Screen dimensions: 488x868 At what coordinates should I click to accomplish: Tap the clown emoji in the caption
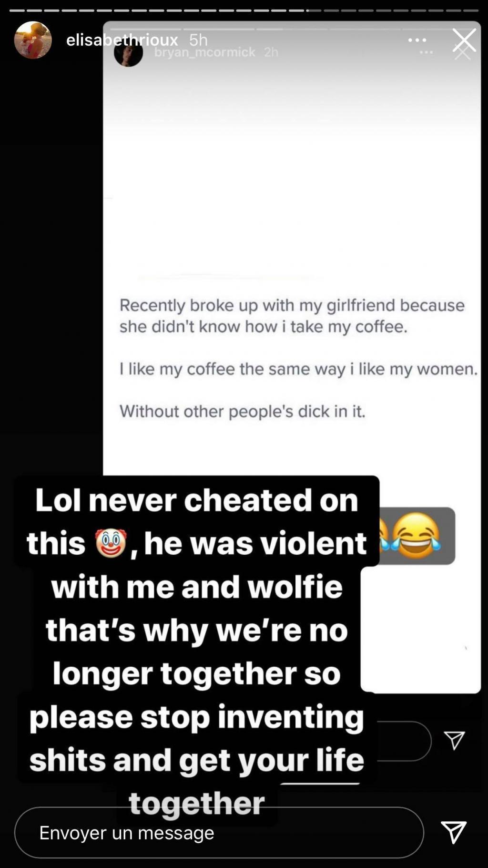111,543
